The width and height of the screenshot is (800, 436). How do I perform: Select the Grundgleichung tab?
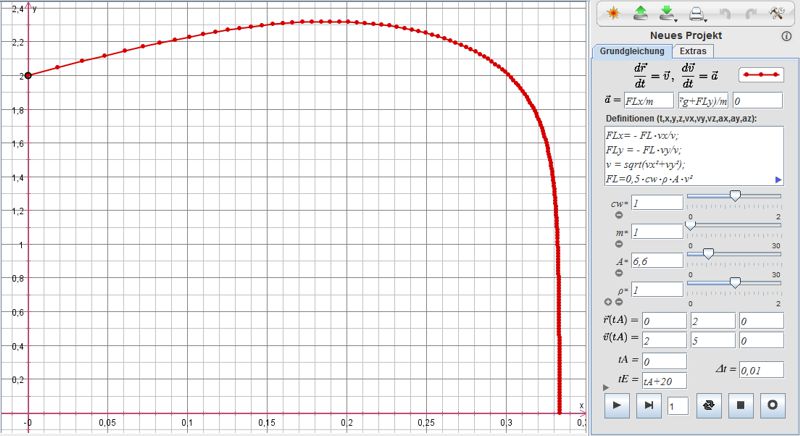click(x=632, y=51)
